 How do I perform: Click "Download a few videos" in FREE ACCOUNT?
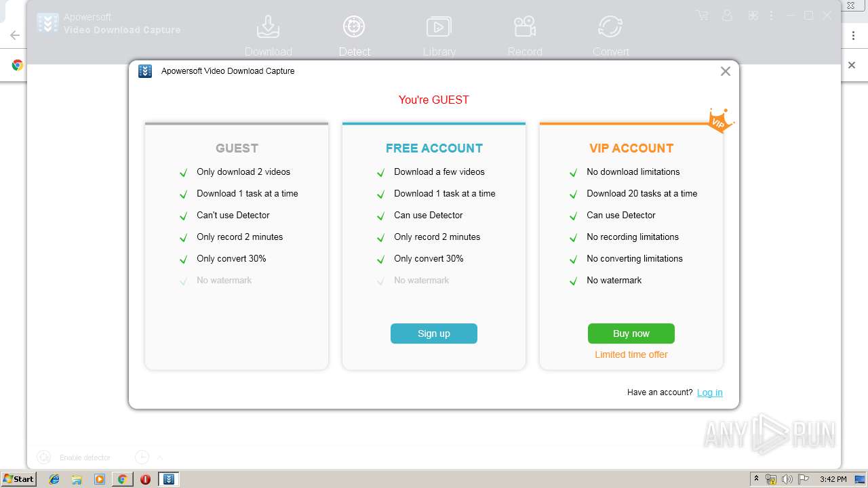[439, 171]
